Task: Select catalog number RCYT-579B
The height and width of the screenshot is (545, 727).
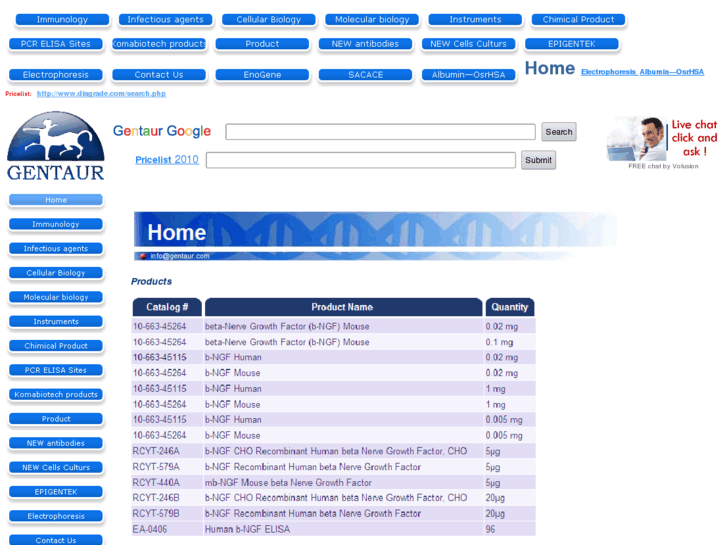Action: coord(156,513)
